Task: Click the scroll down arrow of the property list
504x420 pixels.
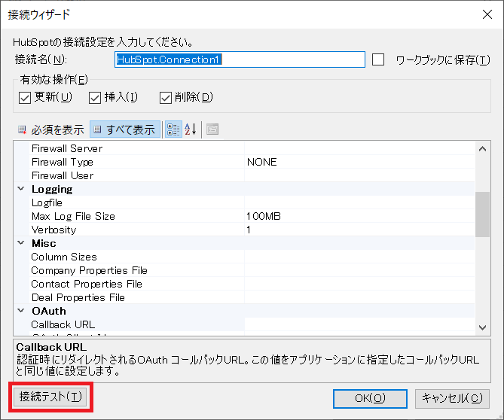Action: coord(482,327)
